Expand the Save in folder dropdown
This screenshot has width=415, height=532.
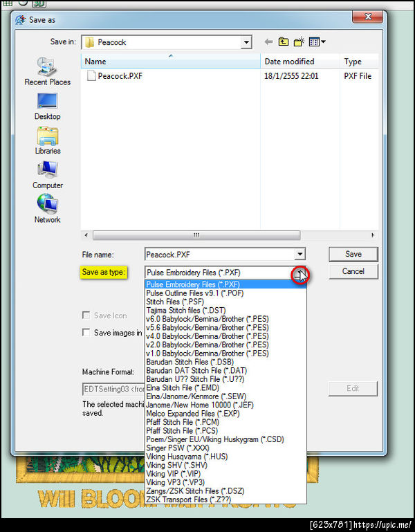tap(246, 42)
